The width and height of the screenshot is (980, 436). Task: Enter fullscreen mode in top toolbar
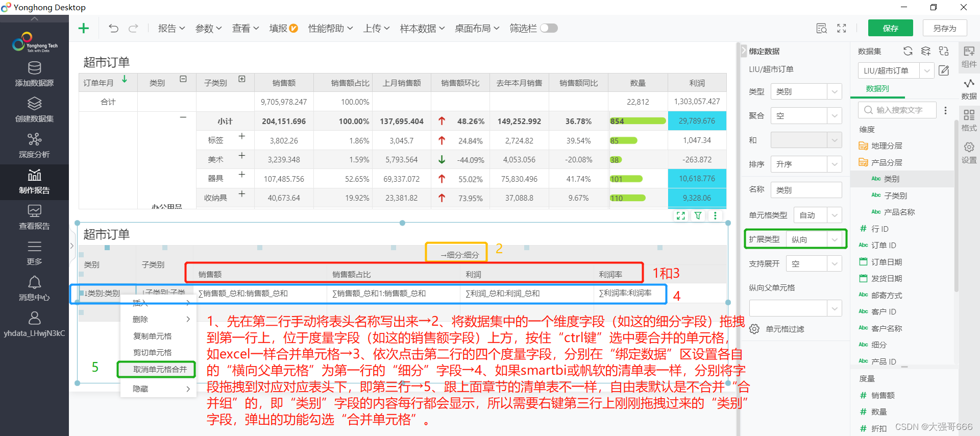pos(842,29)
